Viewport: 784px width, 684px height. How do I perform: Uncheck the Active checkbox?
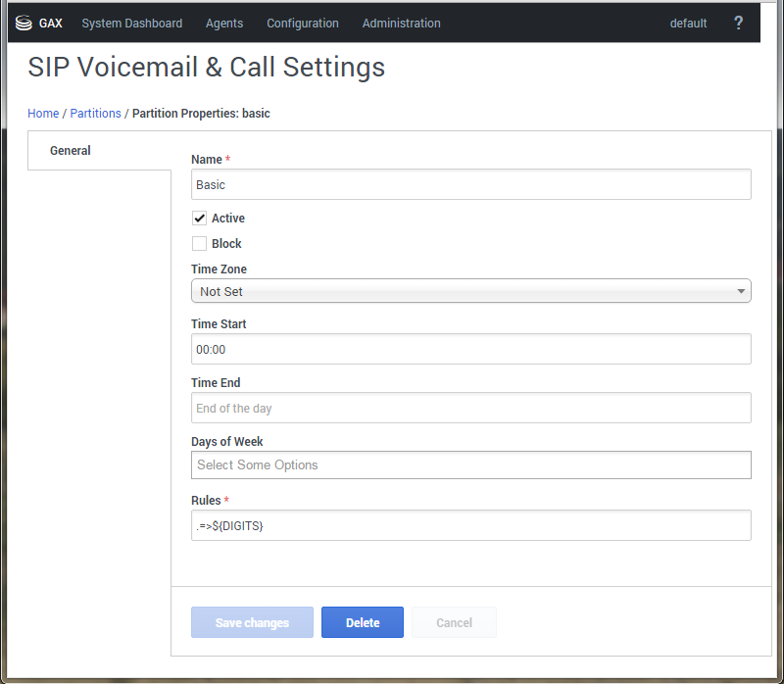tap(199, 219)
